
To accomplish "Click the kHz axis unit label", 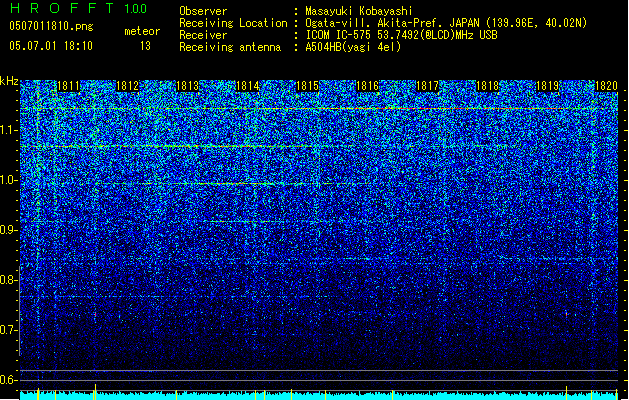I will (x=9, y=81).
